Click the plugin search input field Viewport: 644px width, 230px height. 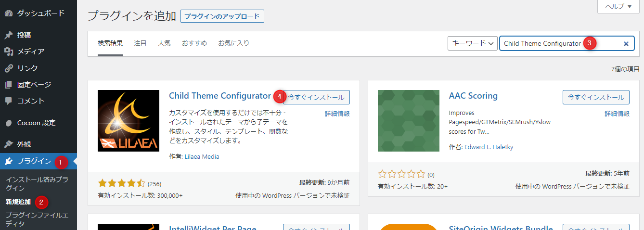click(567, 43)
